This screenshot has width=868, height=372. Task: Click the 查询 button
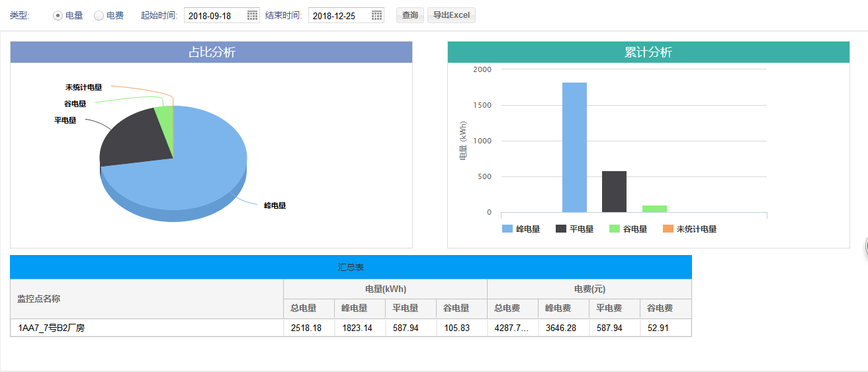(410, 15)
